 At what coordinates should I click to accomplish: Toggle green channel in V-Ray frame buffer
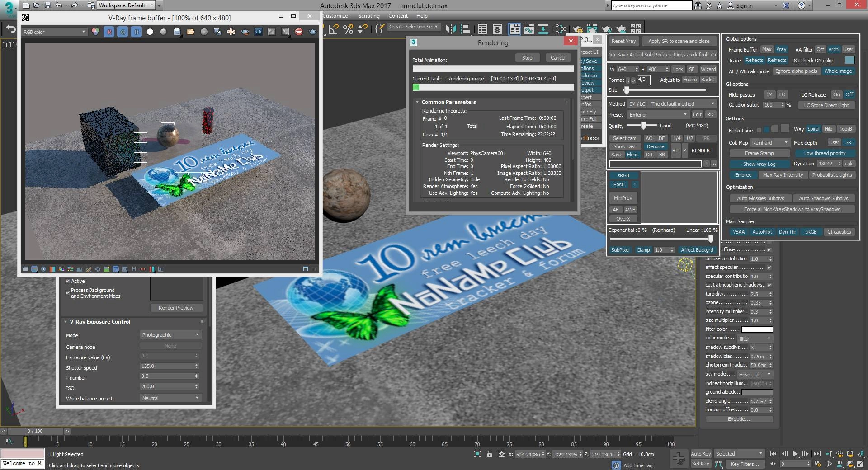123,32
